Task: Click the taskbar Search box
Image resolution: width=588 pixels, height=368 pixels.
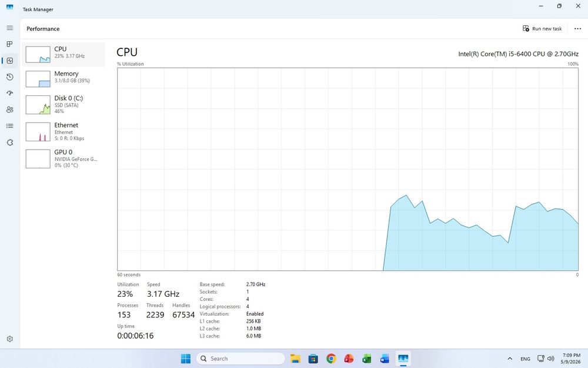Action: 240,359
